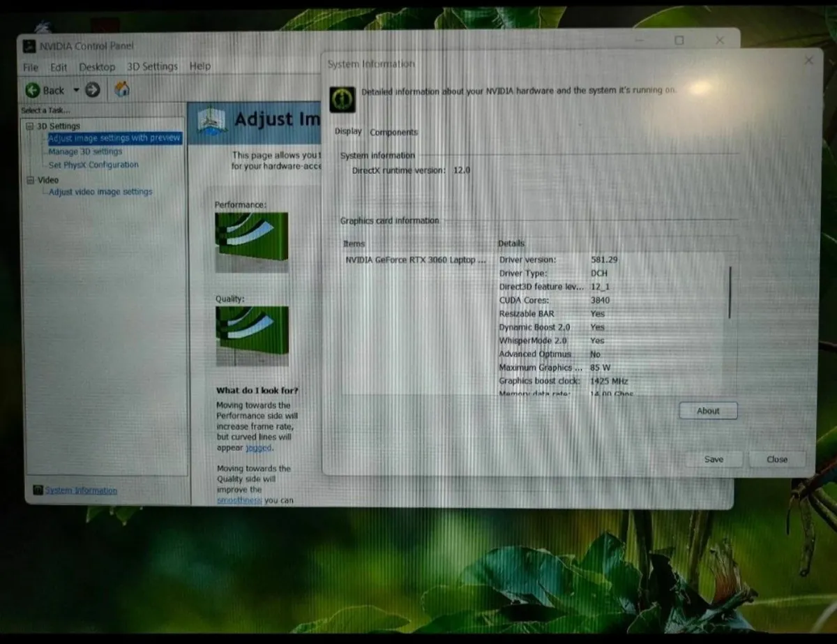Click the System Information dialog info icon

click(x=342, y=100)
